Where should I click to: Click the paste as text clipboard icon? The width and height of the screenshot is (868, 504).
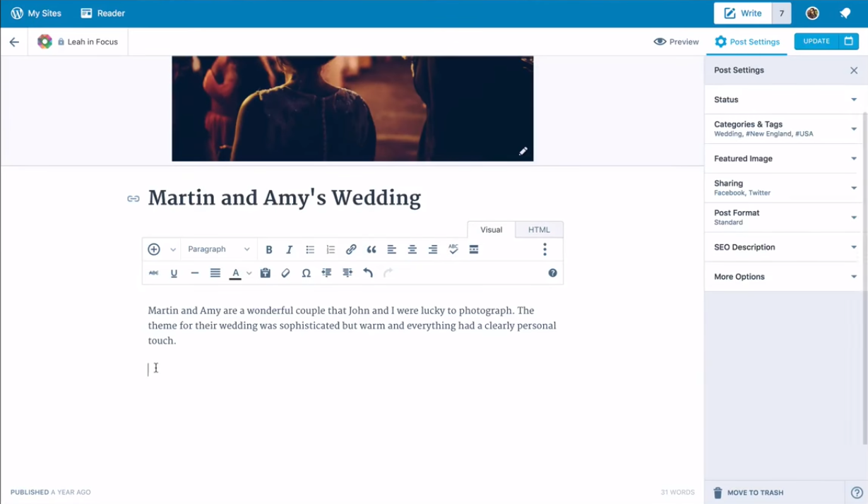click(x=265, y=273)
